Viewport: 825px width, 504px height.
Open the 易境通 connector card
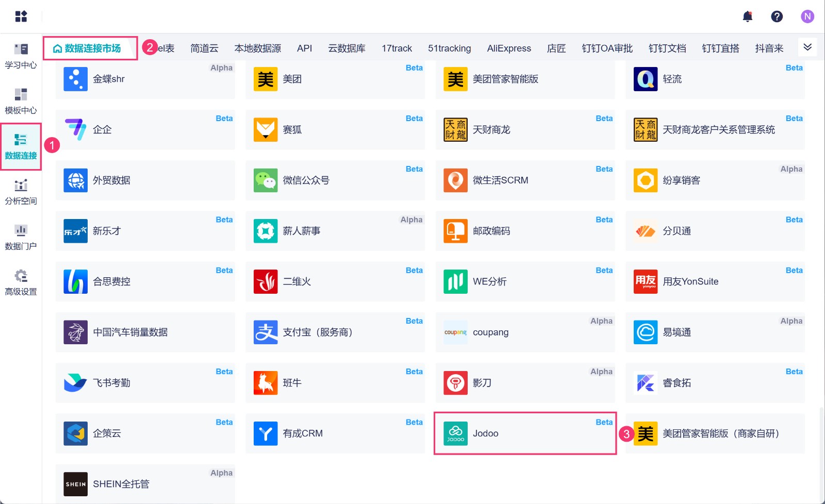coord(715,332)
